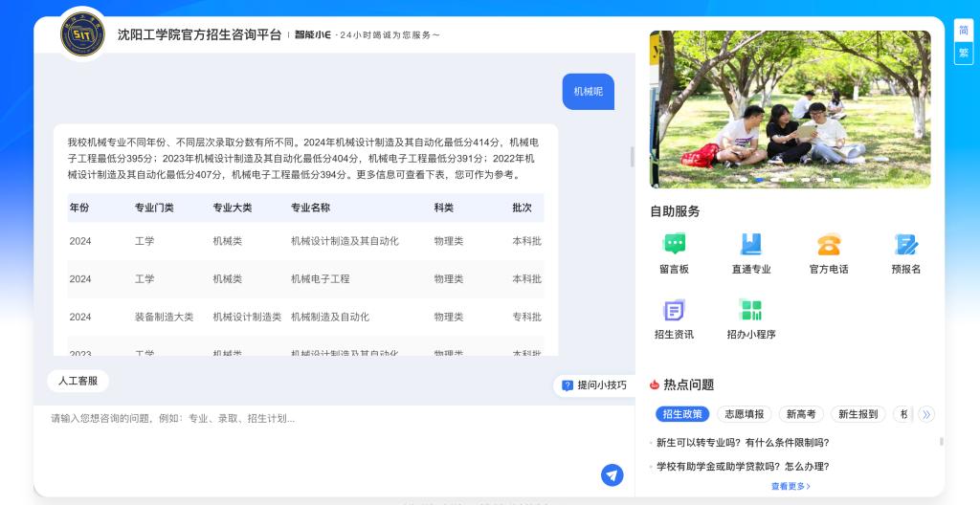Switch to the 志愿填报 tab
Screen dimensions: 980x505
(x=744, y=414)
